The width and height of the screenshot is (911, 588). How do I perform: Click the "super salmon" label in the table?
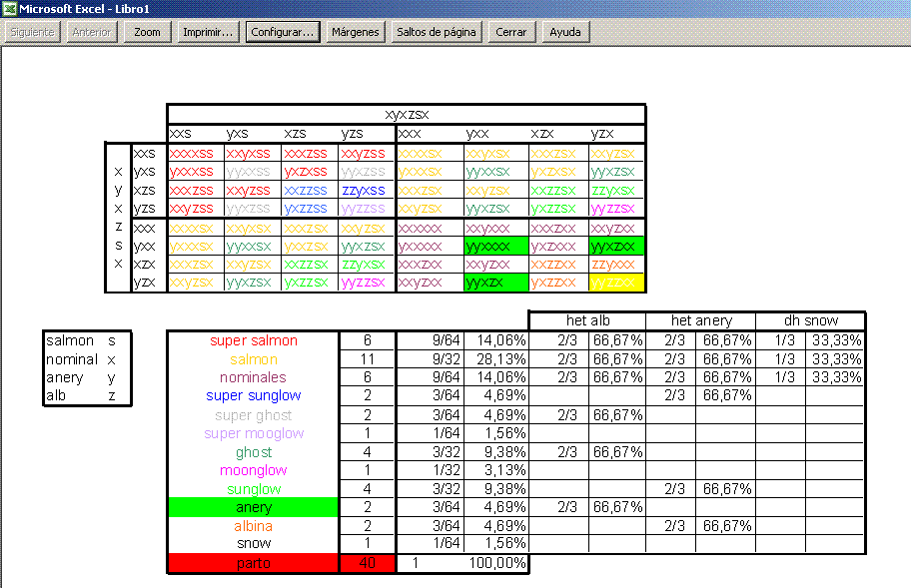pyautogui.click(x=253, y=340)
